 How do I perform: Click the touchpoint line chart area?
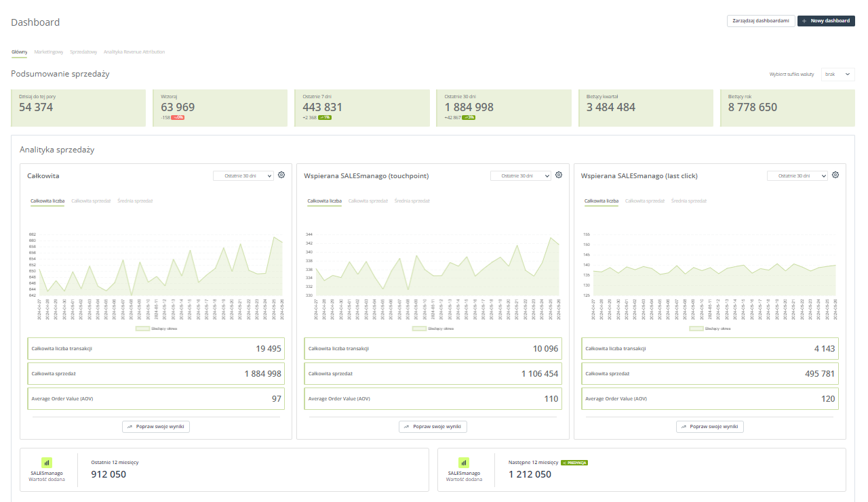(439, 266)
